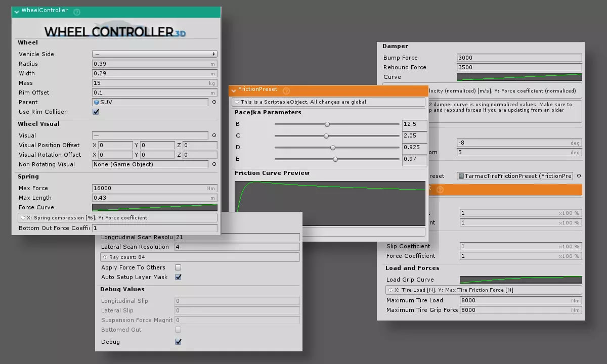
Task: Collapse the WheelController component arrow
Action: pyautogui.click(x=17, y=11)
